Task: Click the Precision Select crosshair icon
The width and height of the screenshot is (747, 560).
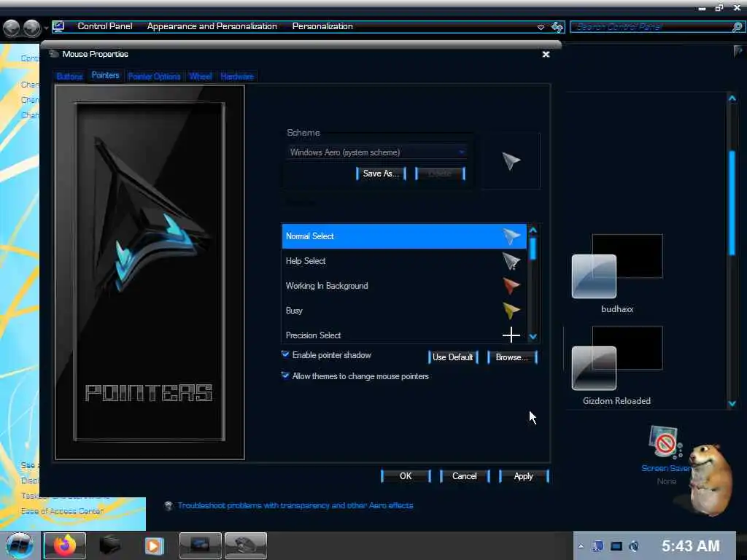Action: (x=511, y=335)
